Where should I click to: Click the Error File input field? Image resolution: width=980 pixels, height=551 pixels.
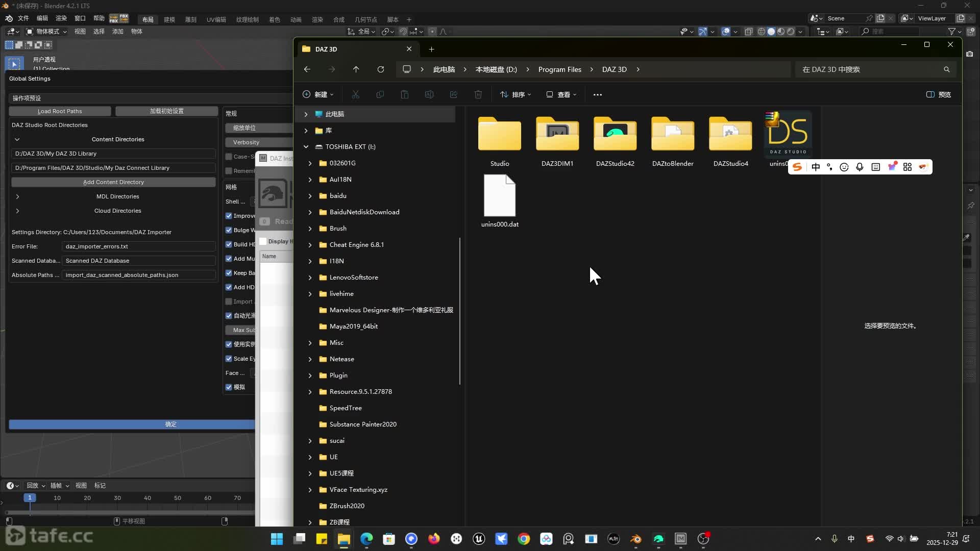(x=138, y=246)
